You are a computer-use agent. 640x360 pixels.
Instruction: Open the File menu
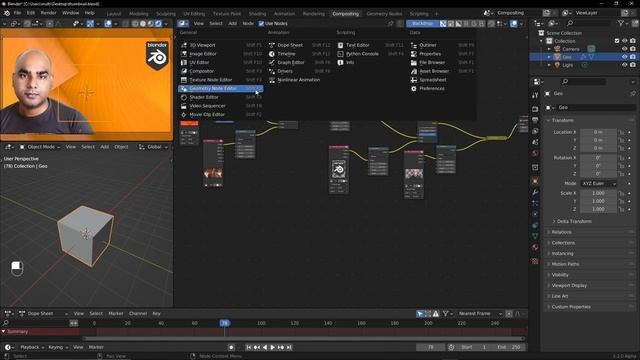[17, 13]
